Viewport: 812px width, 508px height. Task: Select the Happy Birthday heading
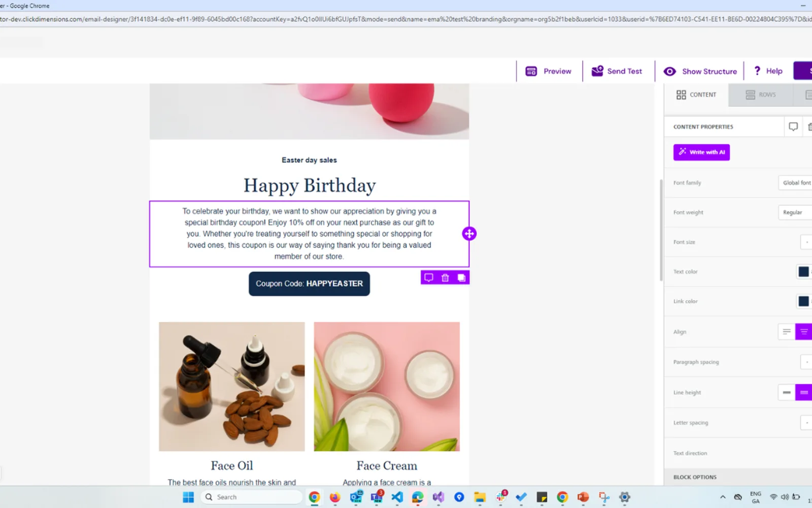click(310, 185)
